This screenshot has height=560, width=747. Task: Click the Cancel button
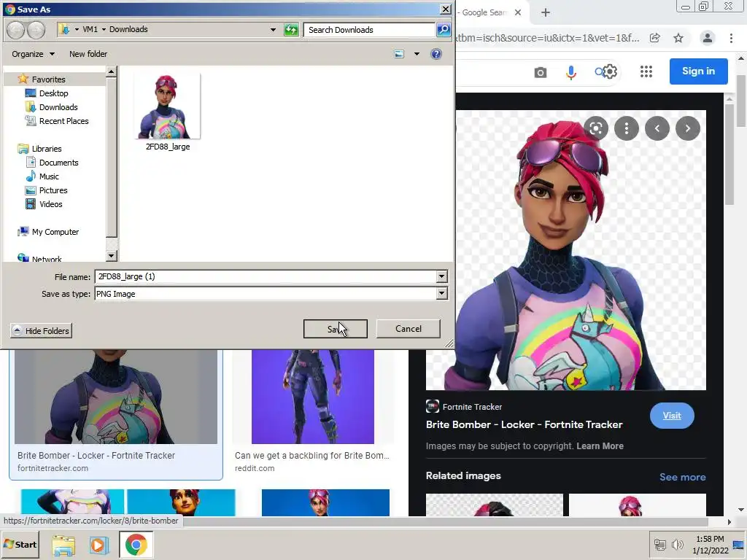pyautogui.click(x=409, y=329)
